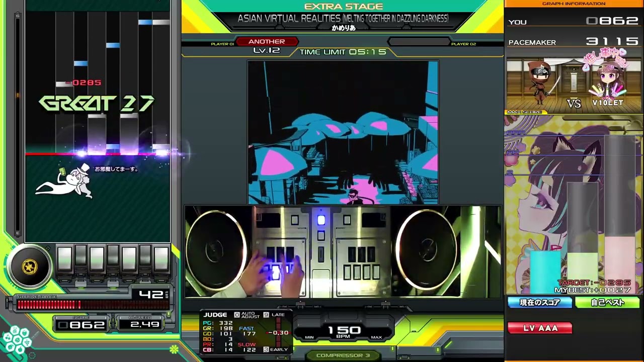644x362 pixels.
Task: Click the かめりあ artist name
Action: coord(344,28)
